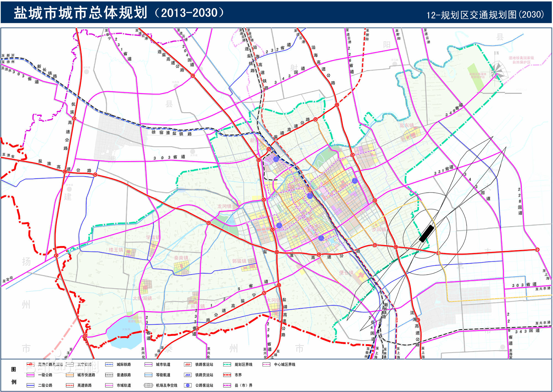Click the 349省道 road label
Screen dimensions: 553x392
coord(454,110)
